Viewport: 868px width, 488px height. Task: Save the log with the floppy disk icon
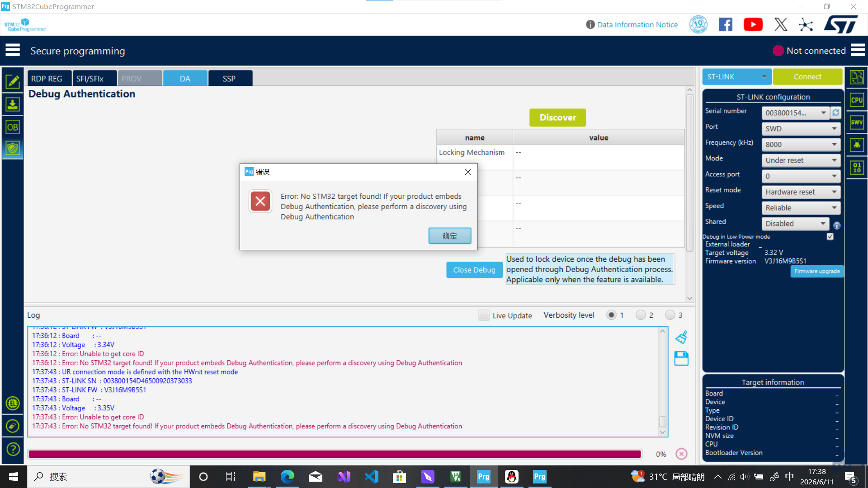coord(681,359)
